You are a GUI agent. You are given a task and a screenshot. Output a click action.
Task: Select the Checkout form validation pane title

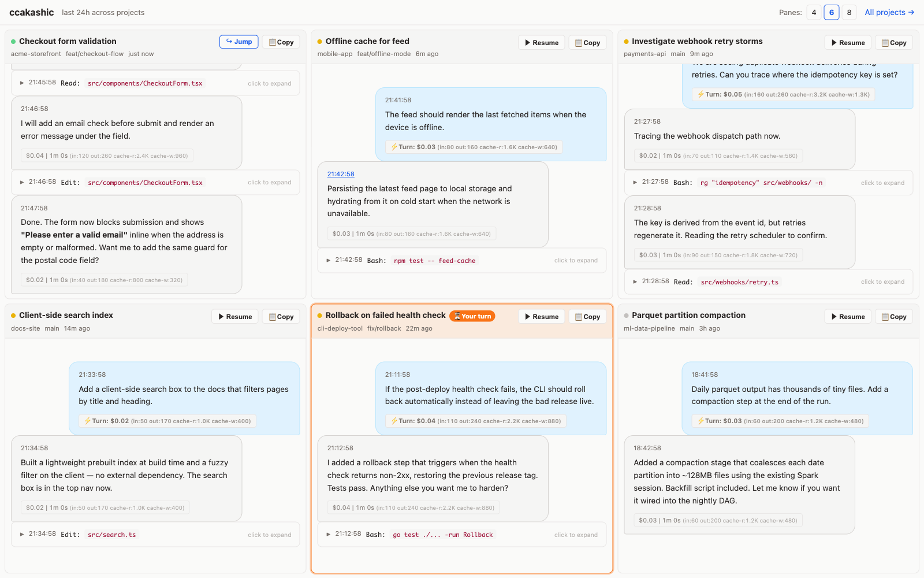[68, 41]
